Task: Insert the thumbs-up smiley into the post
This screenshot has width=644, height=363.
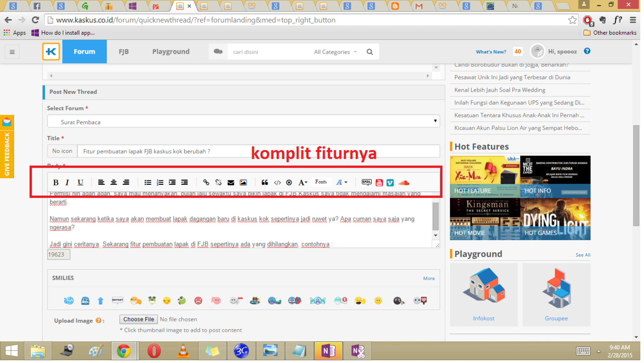Action: point(100,301)
